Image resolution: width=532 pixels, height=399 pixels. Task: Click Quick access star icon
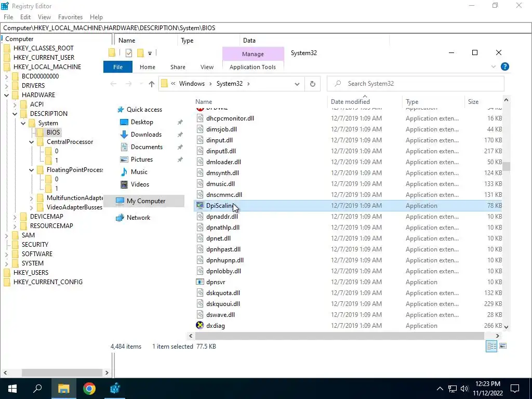[x=120, y=110]
